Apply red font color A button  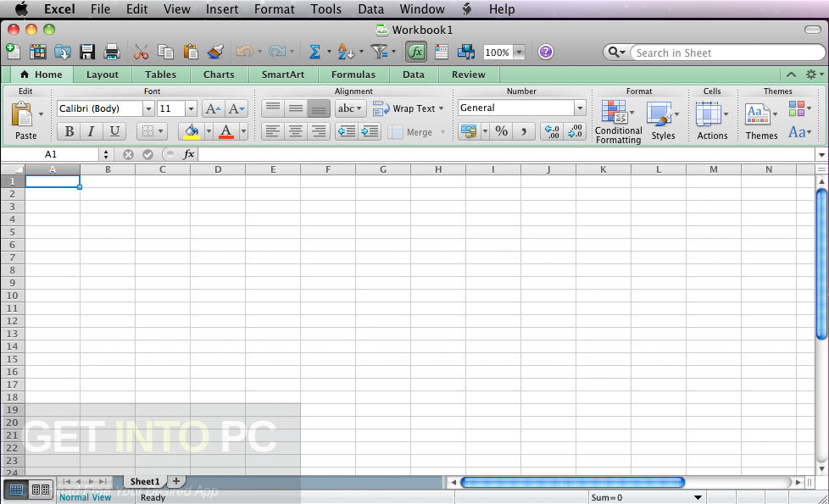(226, 131)
